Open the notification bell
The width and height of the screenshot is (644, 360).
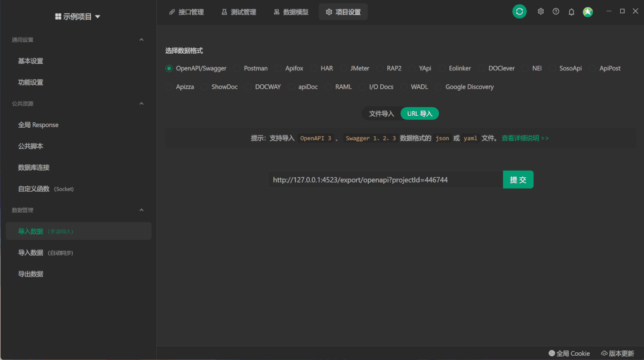pyautogui.click(x=571, y=11)
